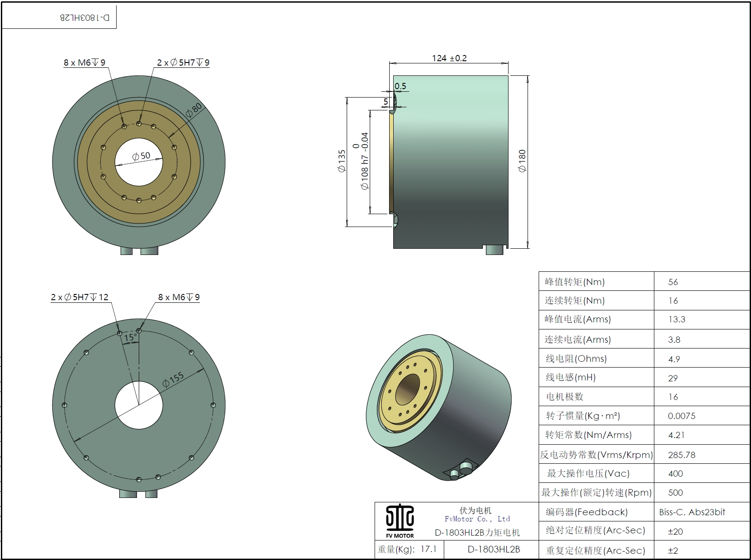
Task: Select the 连续转矩(Nm) label cell
Action: pos(596,301)
